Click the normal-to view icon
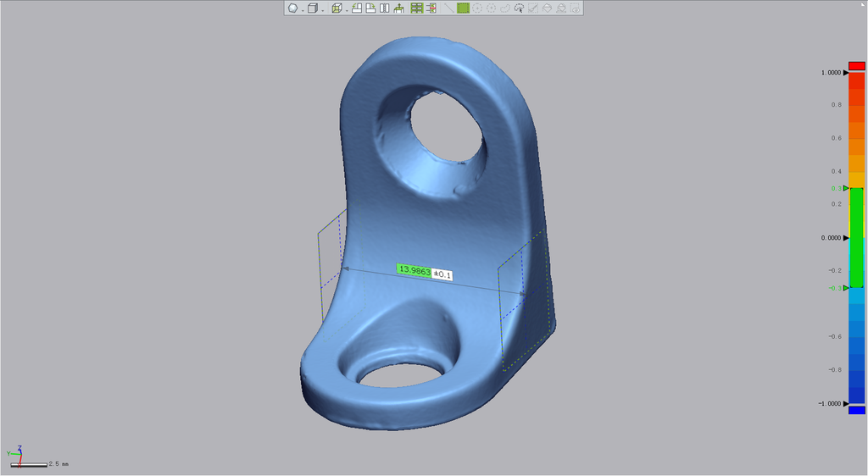 point(398,8)
